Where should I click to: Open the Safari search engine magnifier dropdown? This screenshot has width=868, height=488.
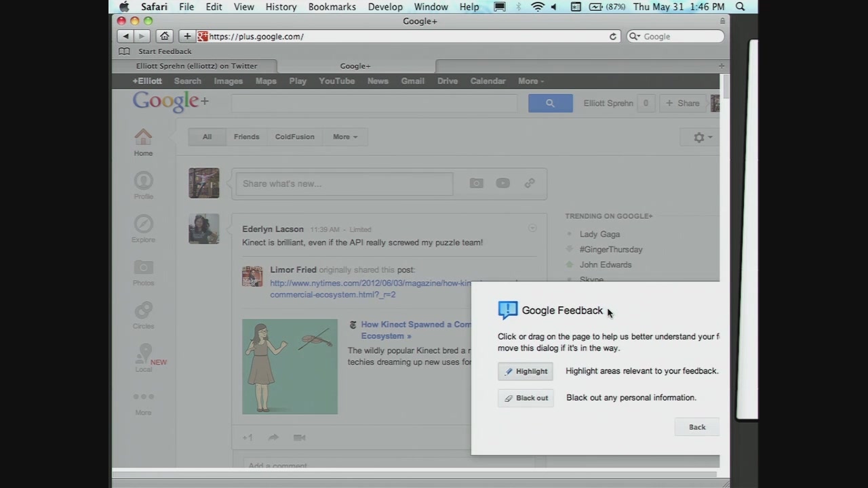[x=635, y=37]
